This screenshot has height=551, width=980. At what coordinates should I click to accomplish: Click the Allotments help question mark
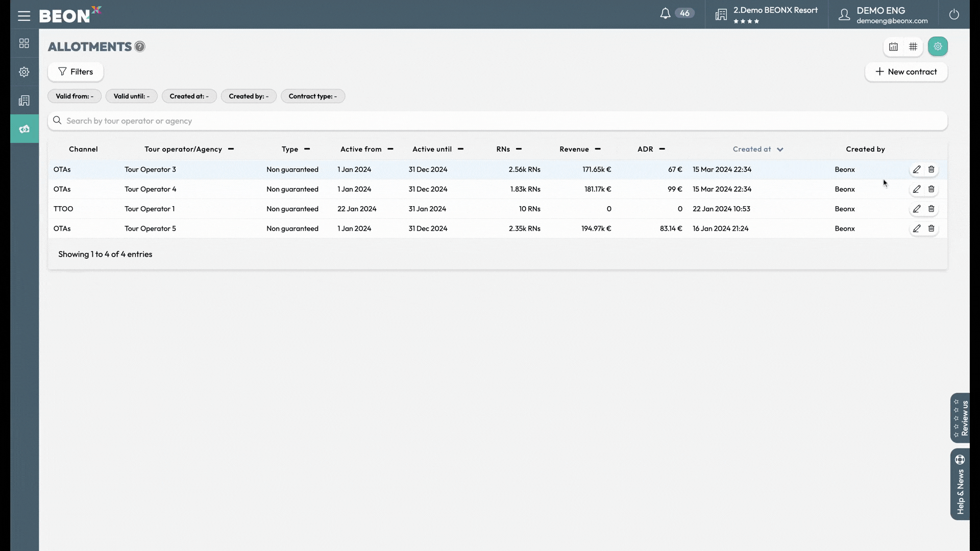click(x=140, y=47)
